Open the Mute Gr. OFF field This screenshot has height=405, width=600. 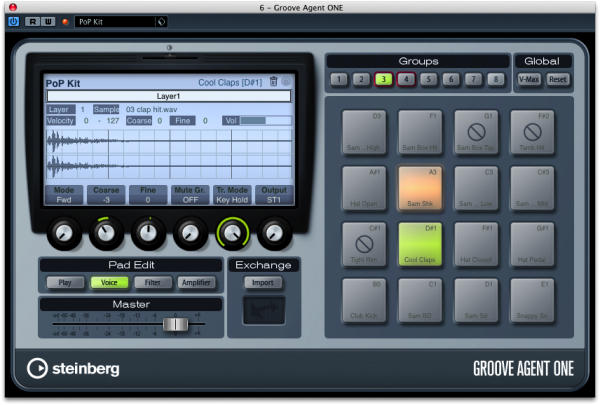tap(190, 195)
